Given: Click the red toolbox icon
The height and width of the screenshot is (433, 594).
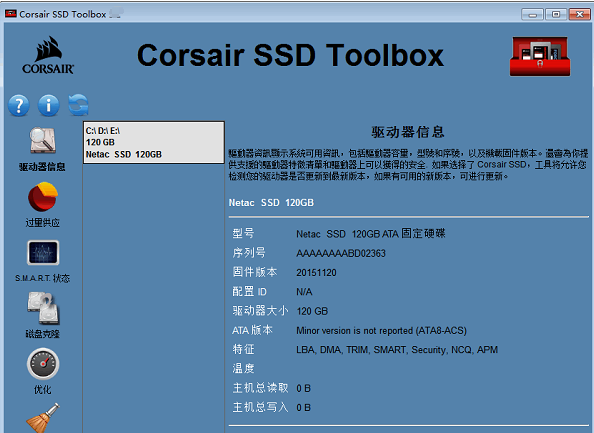Looking at the screenshot, I should [x=540, y=56].
